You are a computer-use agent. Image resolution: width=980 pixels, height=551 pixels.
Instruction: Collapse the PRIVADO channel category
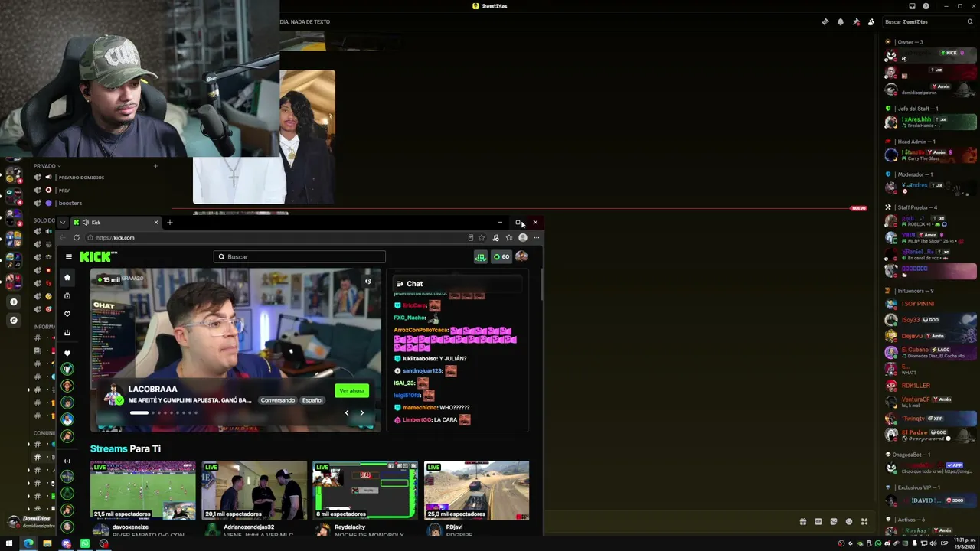pos(47,166)
